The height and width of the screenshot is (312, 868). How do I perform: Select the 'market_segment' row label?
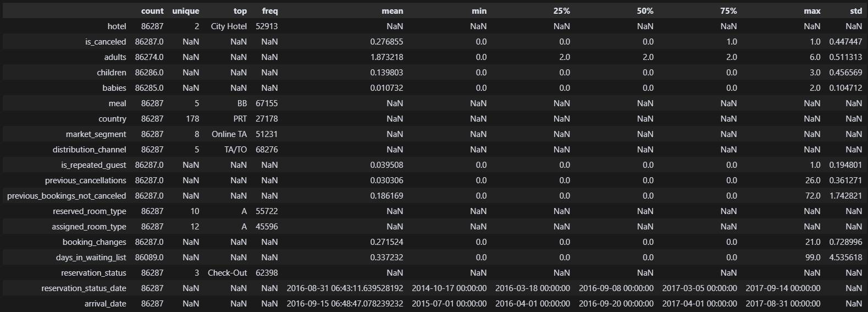tap(96, 134)
